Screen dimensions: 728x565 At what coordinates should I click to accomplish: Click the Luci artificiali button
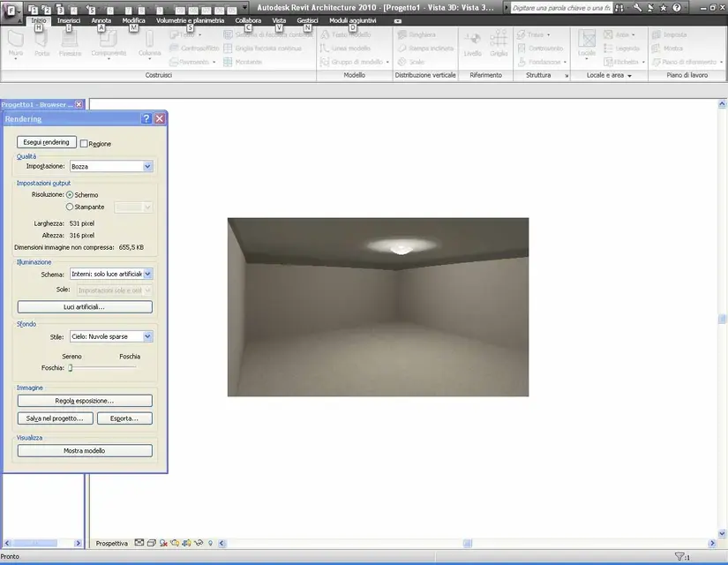click(x=85, y=306)
